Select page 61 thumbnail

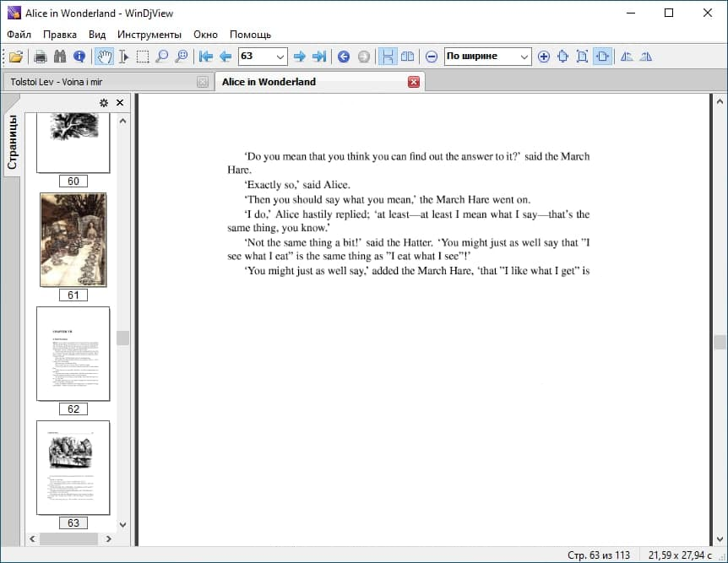pyautogui.click(x=73, y=241)
